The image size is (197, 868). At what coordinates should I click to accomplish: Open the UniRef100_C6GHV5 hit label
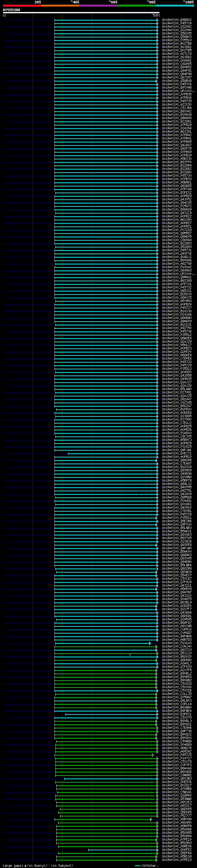click(x=176, y=64)
